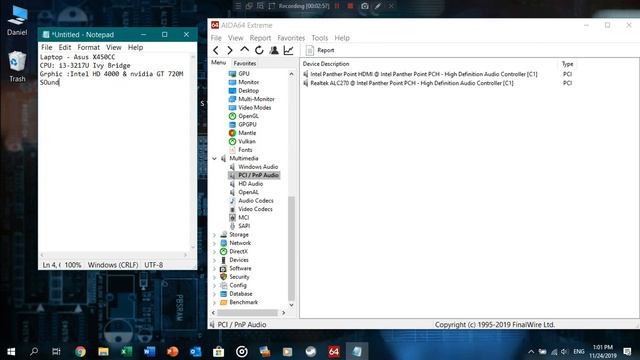Select Mantle tree item
The width and height of the screenshot is (640, 360).
click(247, 133)
